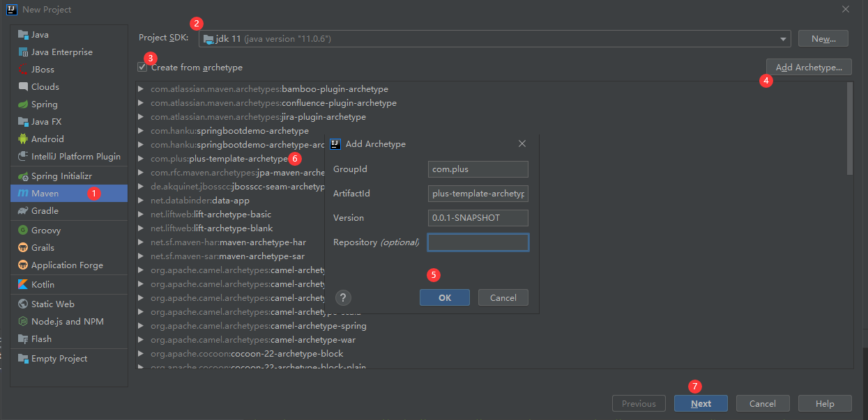Choose the Spring leaf icon
The width and height of the screenshot is (868, 420).
[x=23, y=104]
